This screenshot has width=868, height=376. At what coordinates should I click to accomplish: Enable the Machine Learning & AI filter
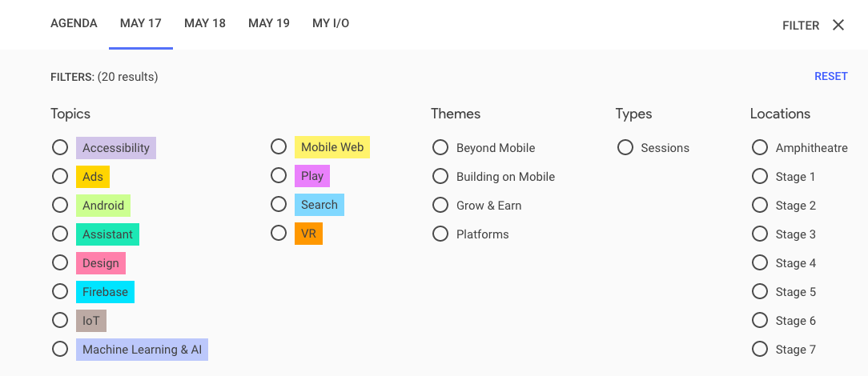60,350
